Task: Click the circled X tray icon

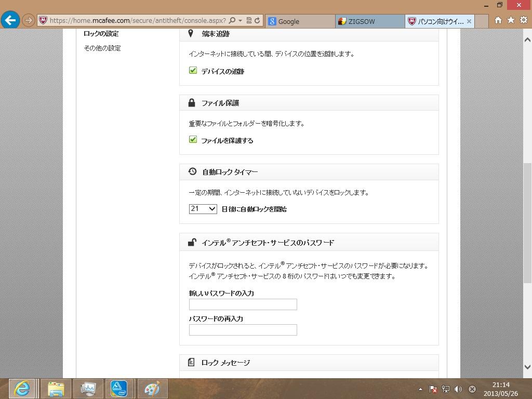Action: 472,389
